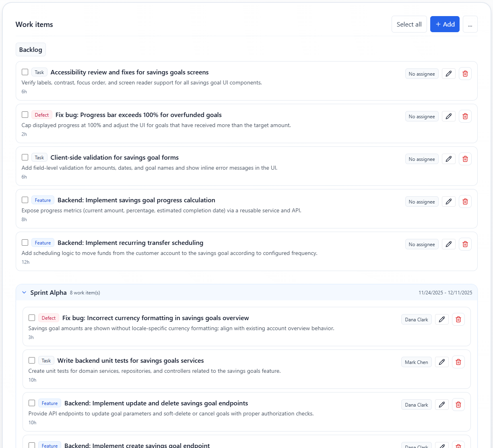Screen dimensions: 493x448
Task: Open the more options ellipsis menu
Action: tap(470, 24)
